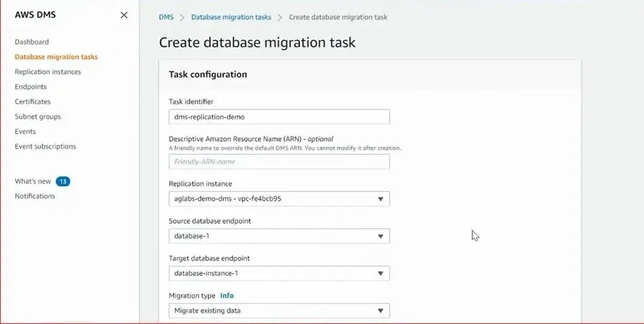Go to Event subscriptions sidebar item
Viewport: 644px width, 324px height.
45,146
